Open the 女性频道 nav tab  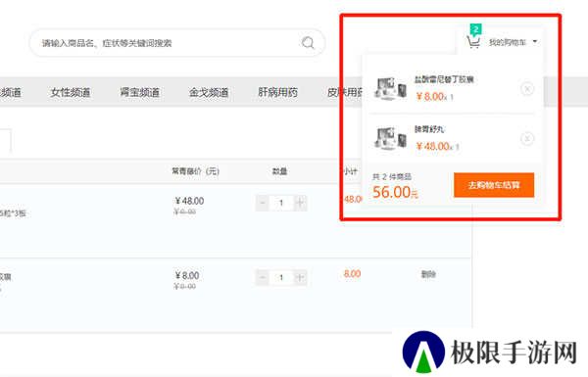71,92
